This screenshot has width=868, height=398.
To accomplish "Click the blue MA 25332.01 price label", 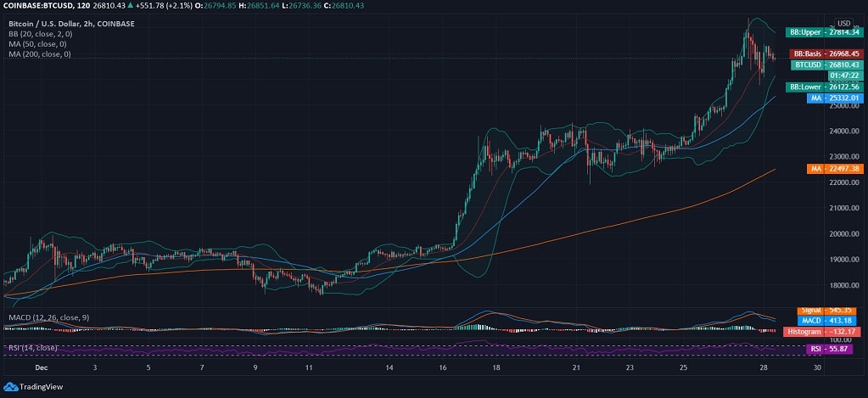I will click(x=834, y=98).
